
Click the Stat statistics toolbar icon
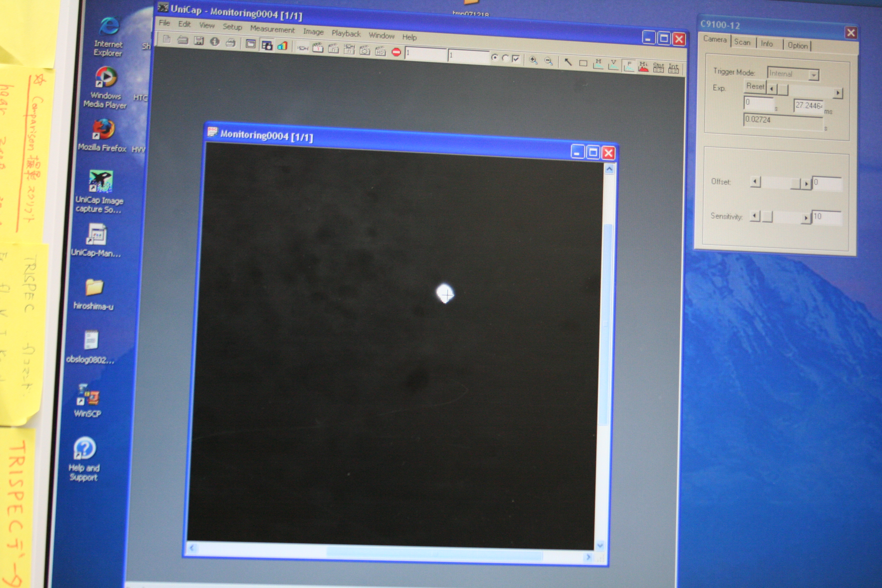(658, 67)
